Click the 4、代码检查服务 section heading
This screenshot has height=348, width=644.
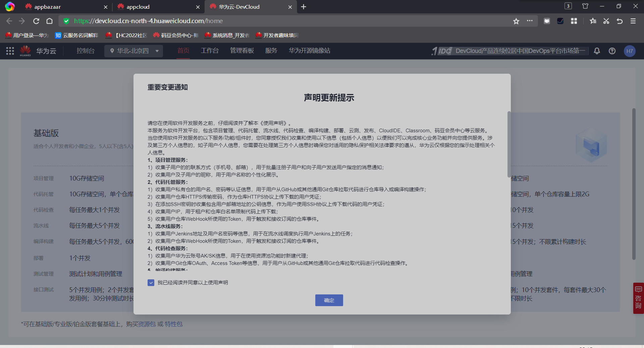(168, 249)
